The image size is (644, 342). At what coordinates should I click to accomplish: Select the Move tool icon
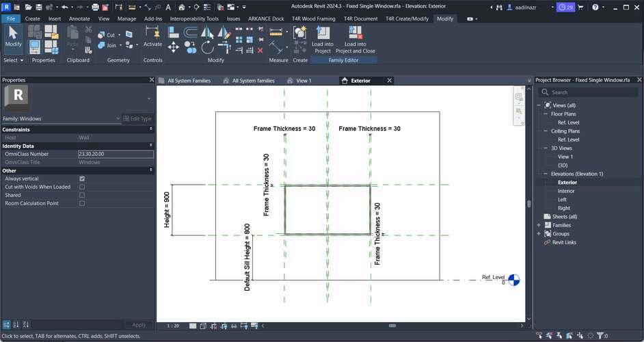(x=174, y=48)
